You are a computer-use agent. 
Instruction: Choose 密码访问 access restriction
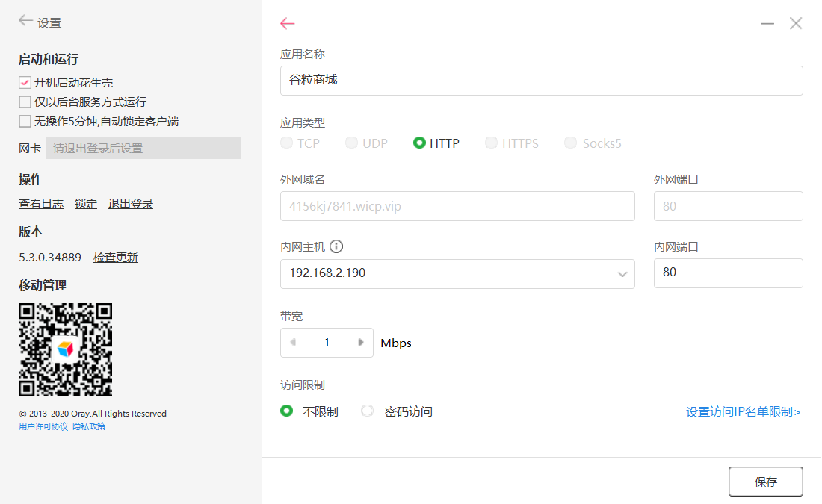point(368,411)
